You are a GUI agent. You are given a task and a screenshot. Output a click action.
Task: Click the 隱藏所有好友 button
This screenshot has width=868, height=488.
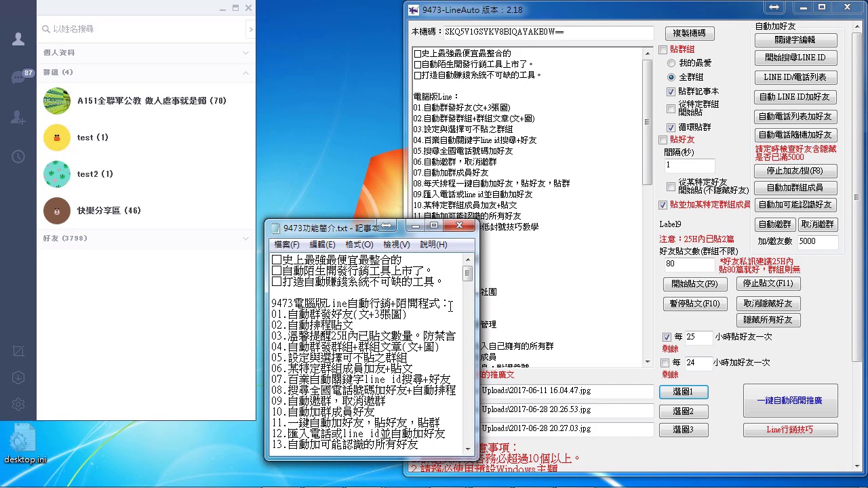768,320
